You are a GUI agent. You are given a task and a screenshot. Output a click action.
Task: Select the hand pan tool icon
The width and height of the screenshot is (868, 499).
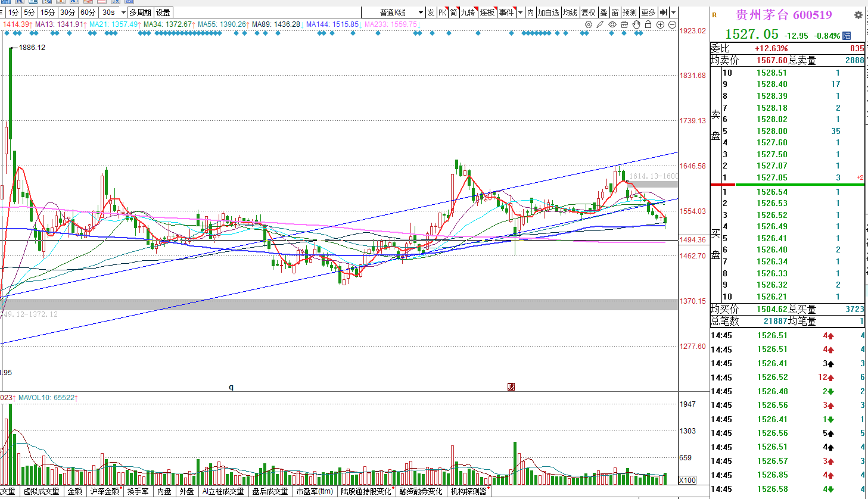coord(636,24)
